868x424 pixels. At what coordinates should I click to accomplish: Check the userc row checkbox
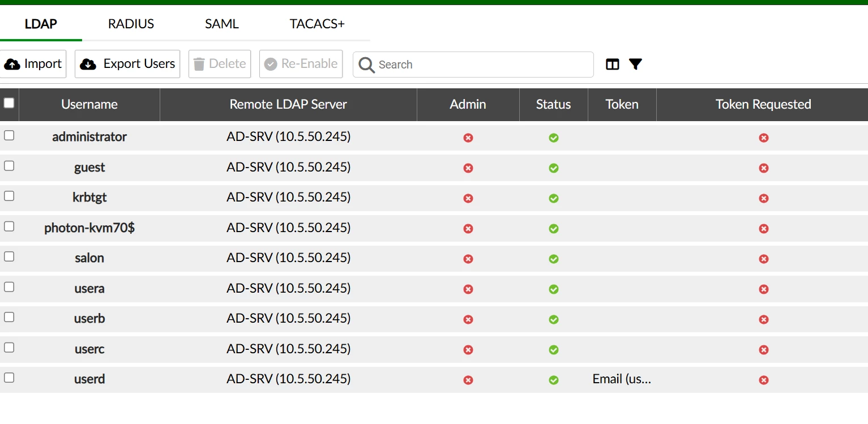(9, 348)
